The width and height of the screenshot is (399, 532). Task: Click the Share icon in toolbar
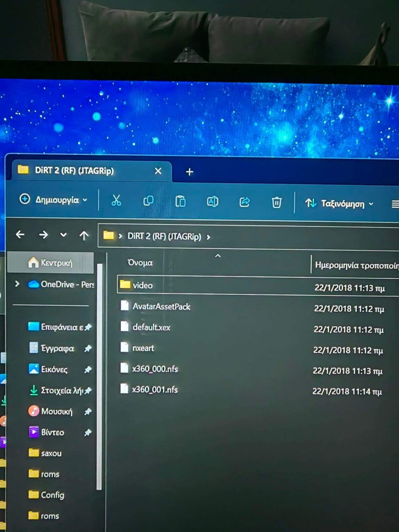pyautogui.click(x=244, y=202)
